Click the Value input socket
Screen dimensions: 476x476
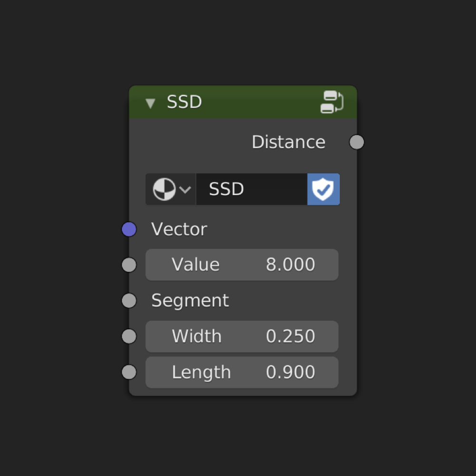point(129,265)
